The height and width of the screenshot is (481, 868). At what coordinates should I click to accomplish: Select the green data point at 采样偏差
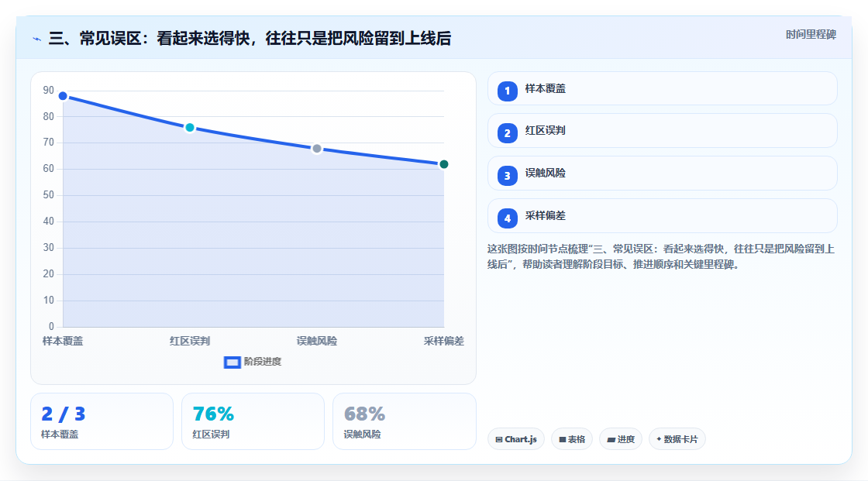(x=443, y=164)
